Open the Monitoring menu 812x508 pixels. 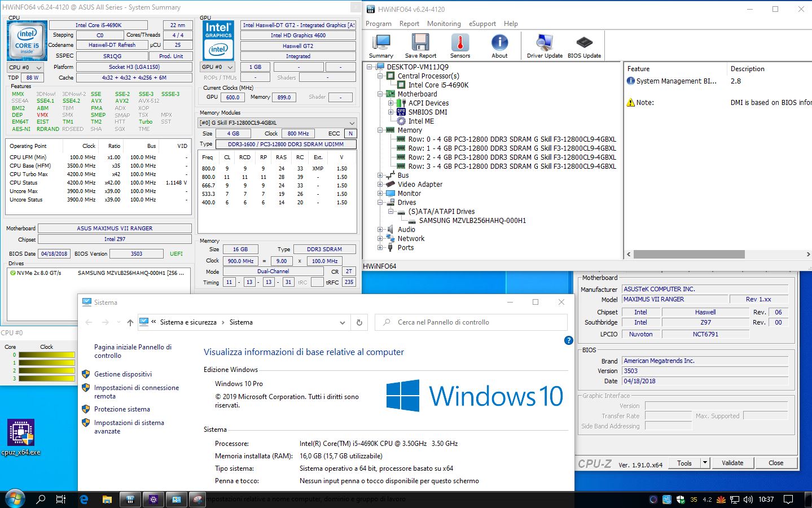[x=444, y=24]
